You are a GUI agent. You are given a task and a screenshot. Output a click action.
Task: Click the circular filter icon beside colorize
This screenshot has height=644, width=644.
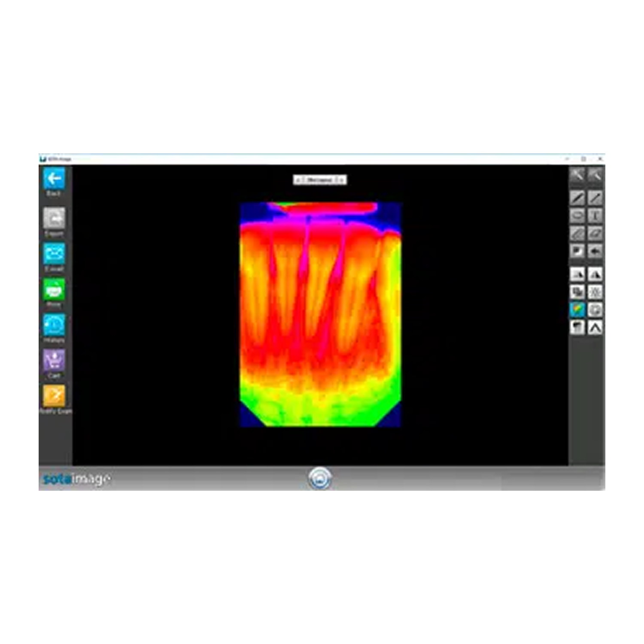[595, 310]
